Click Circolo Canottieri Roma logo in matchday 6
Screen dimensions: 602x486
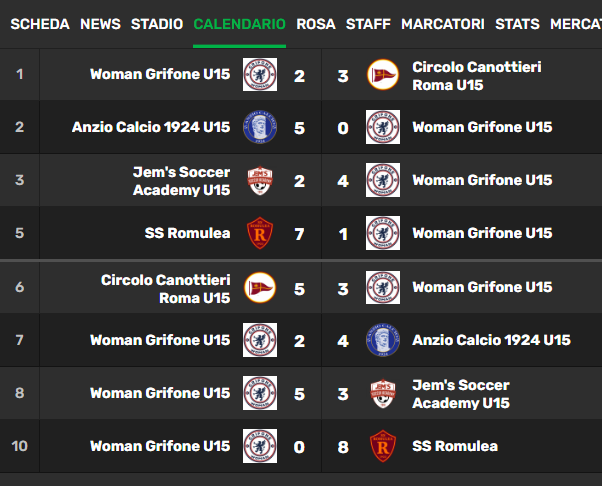pos(260,288)
